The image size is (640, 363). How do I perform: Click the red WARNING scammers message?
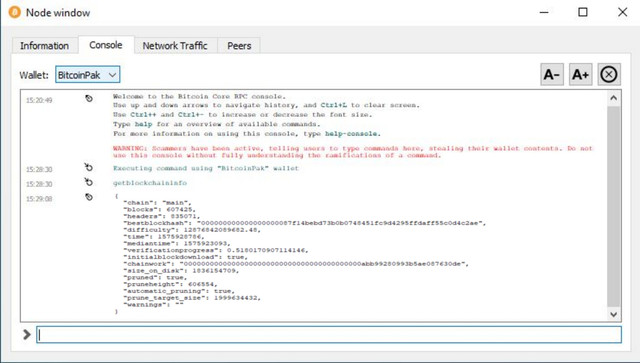point(353,151)
